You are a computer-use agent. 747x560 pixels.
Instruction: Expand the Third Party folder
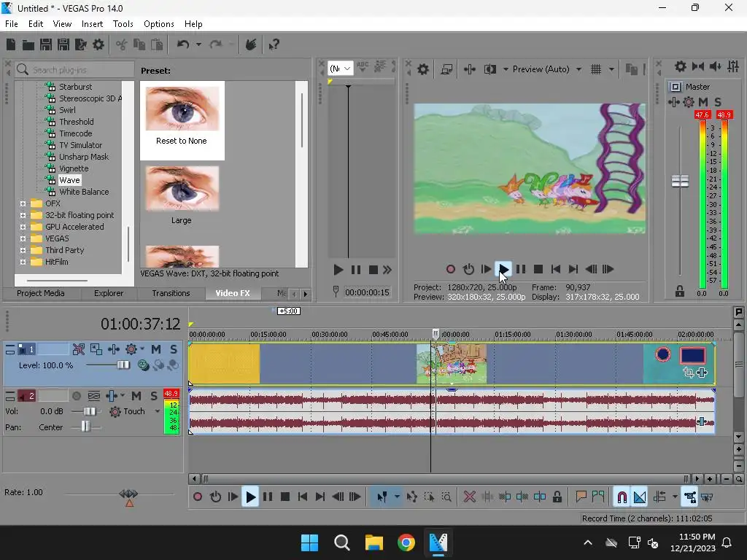click(x=23, y=250)
